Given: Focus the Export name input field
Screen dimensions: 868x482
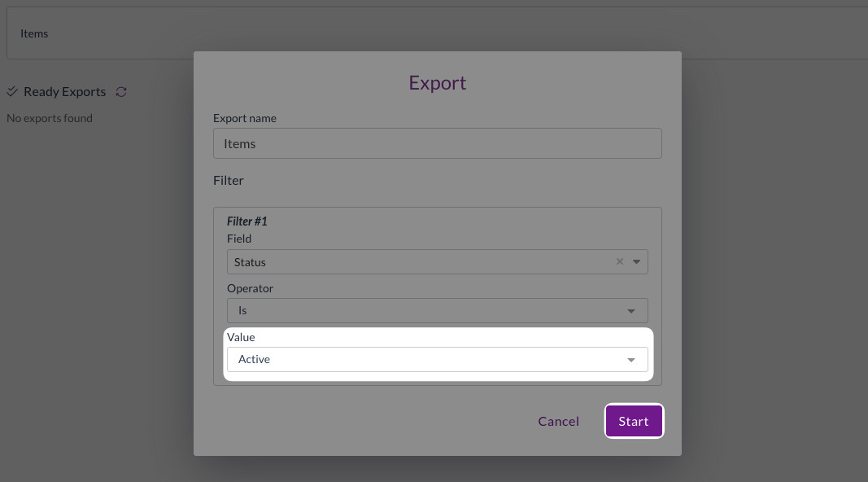Looking at the screenshot, I should pos(437,143).
